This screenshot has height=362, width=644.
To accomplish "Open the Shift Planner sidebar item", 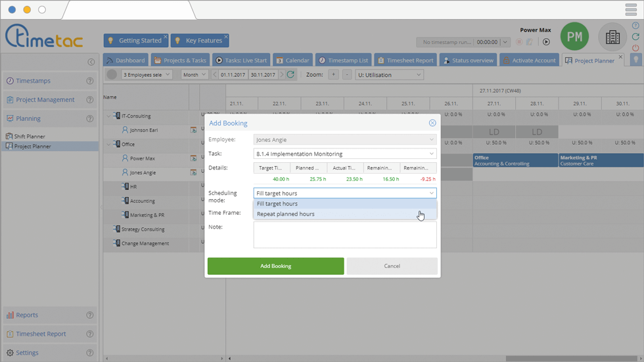I will (x=30, y=137).
